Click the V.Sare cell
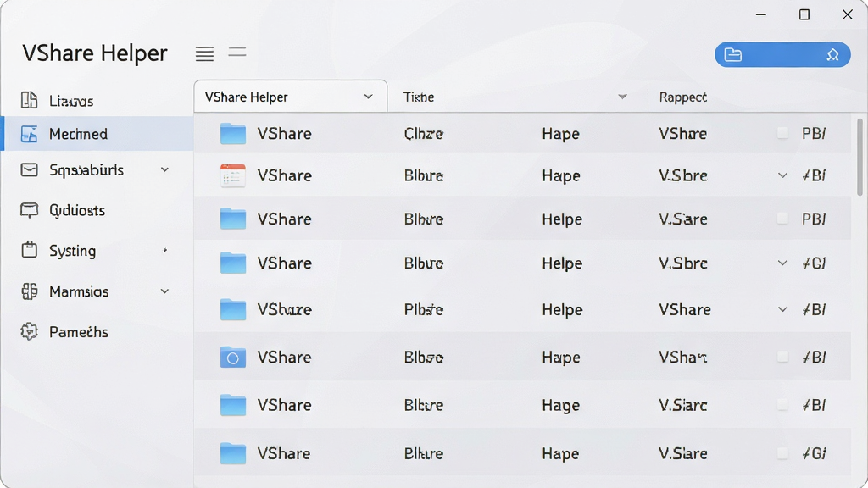 (683, 219)
